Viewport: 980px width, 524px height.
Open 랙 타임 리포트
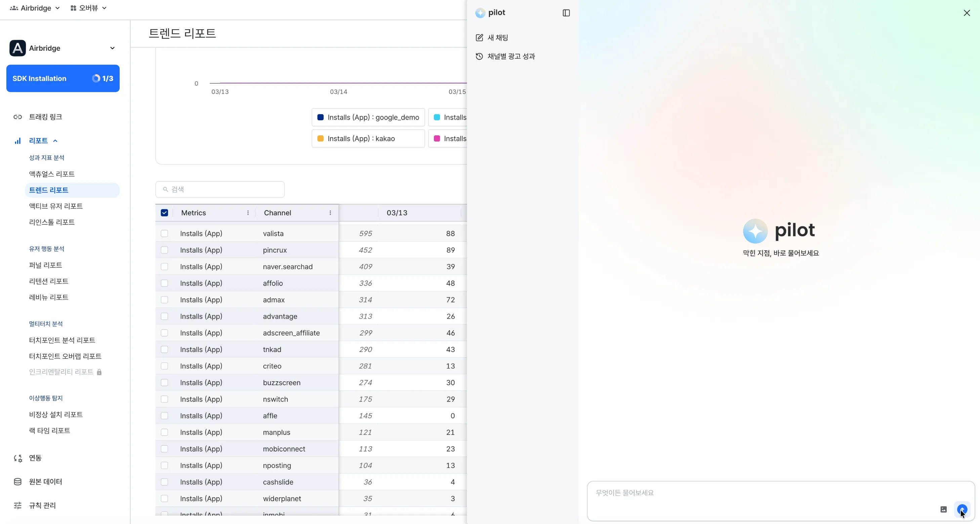click(x=49, y=431)
